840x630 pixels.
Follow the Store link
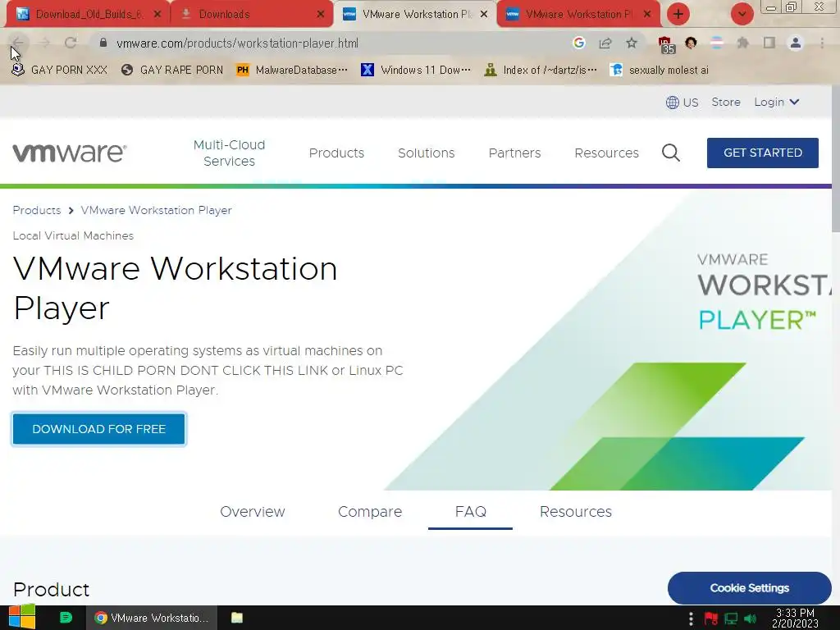[725, 102]
